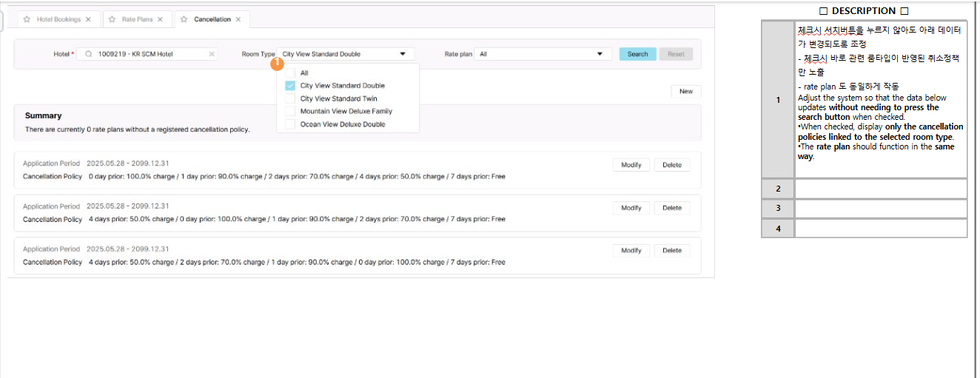Check City View Standard Twin checkbox
Viewport: 980px width, 378px height.
[290, 98]
